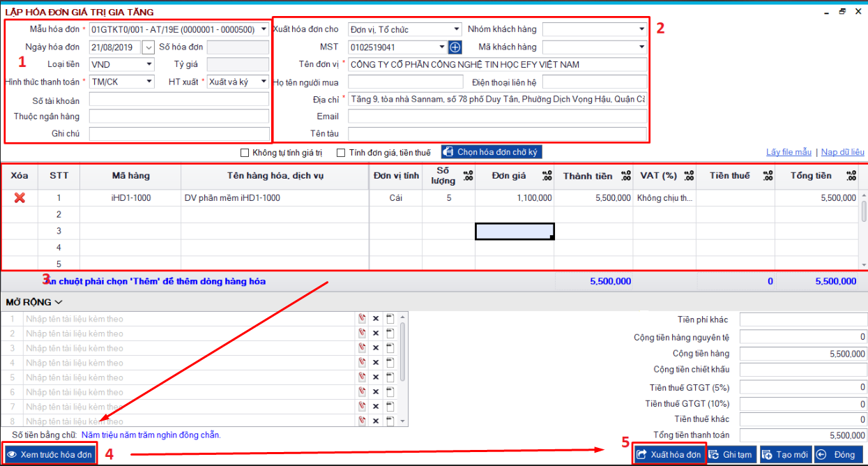868x466 pixels.
Task: Click decimal format icon in Tổng tiền column header
Action: coord(851,176)
